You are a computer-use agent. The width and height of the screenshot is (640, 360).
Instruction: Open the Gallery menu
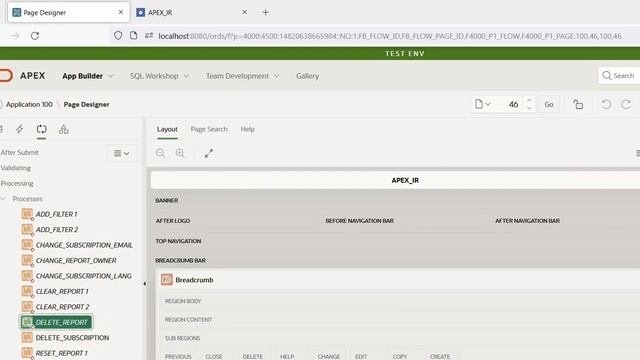[x=307, y=76]
